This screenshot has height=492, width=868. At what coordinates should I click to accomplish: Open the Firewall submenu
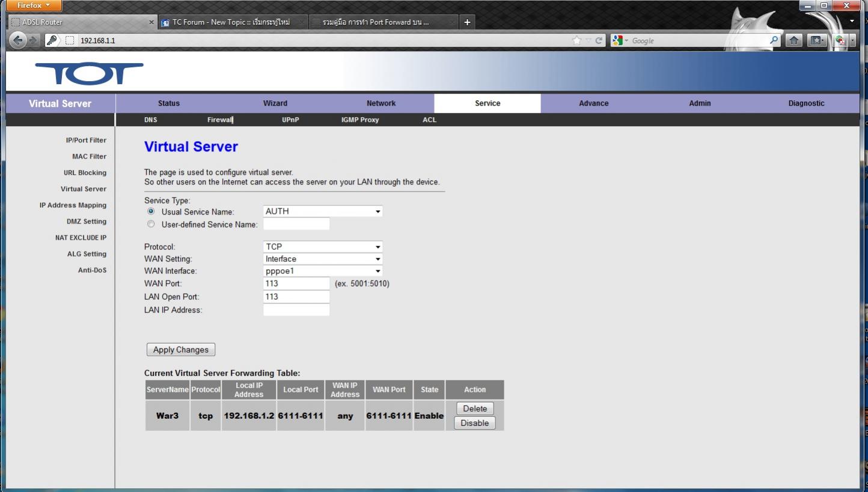click(x=220, y=120)
